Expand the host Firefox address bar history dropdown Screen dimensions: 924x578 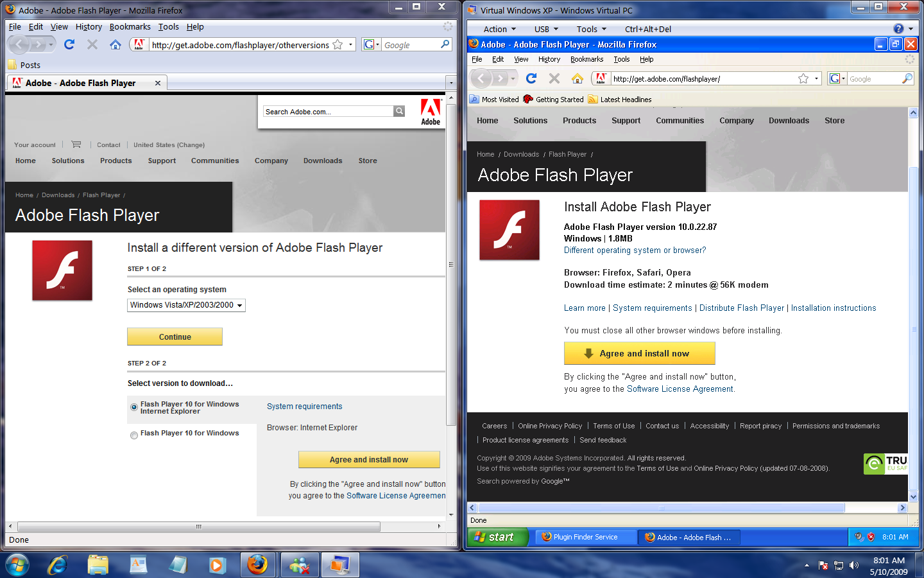pos(350,45)
